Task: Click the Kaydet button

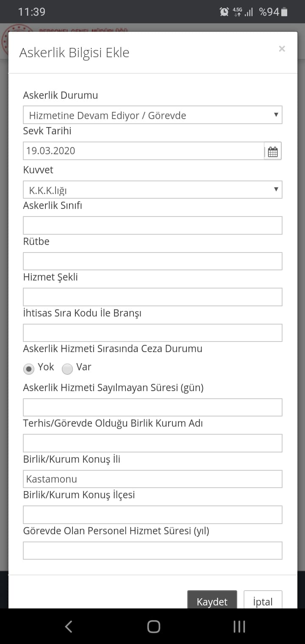Action: click(212, 601)
